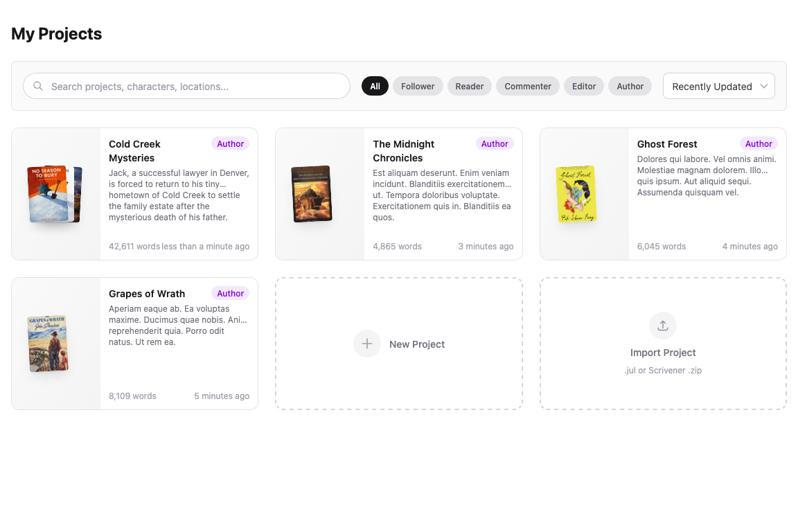Toggle the Reader role filter
798x532 pixels.
point(469,86)
